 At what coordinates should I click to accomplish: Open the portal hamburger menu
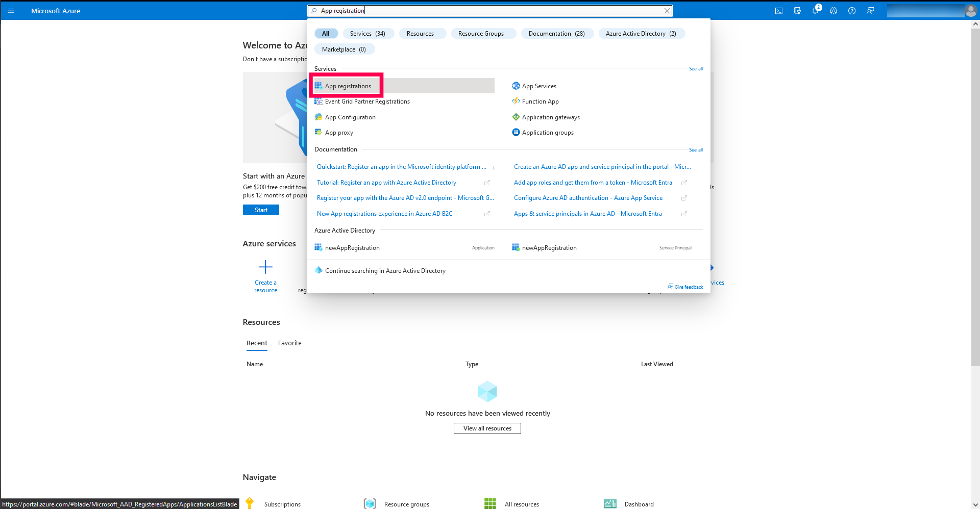coord(11,11)
